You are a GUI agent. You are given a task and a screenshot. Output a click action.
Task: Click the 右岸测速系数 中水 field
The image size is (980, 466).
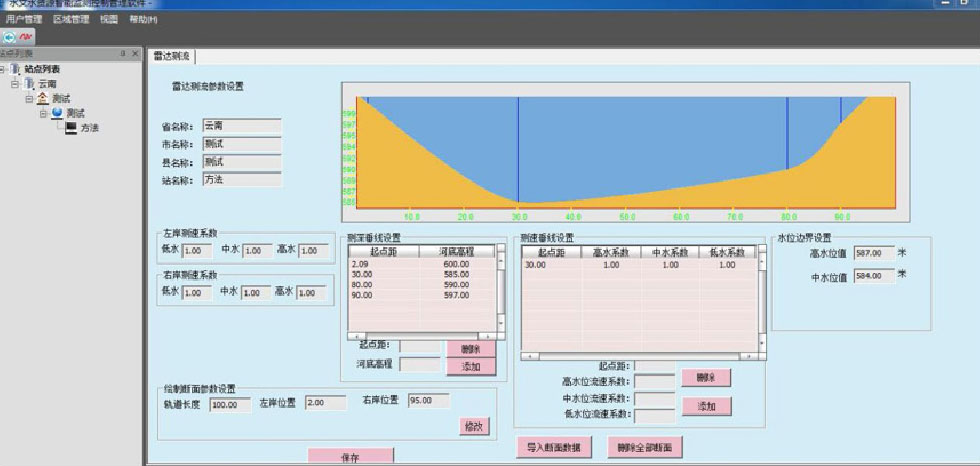tap(256, 292)
